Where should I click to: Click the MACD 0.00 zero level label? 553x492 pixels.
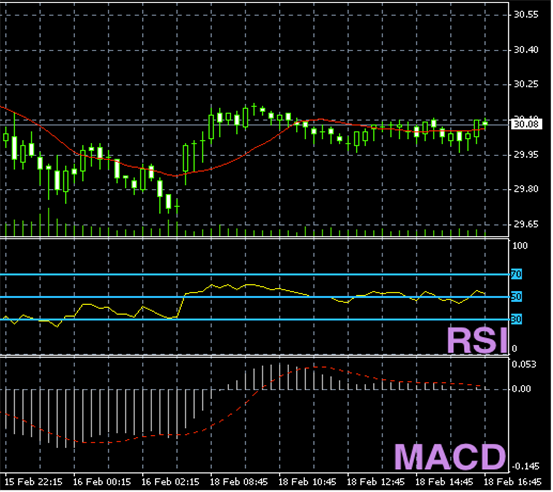tap(522, 389)
